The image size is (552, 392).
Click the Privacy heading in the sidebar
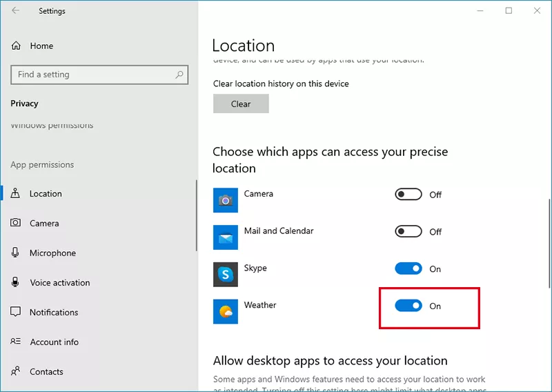tap(24, 104)
